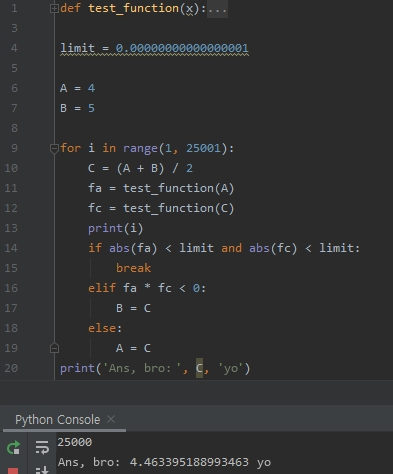Viewport: 393px width, 474px height.
Task: Click the 'and' keyword on line 14
Action: (231, 248)
